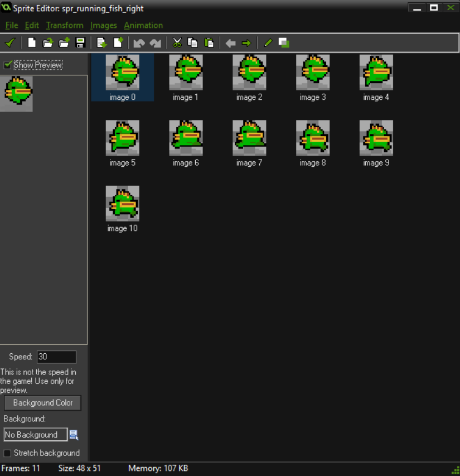Add empty image with page-plus icon
The image size is (460, 476).
[x=118, y=42]
